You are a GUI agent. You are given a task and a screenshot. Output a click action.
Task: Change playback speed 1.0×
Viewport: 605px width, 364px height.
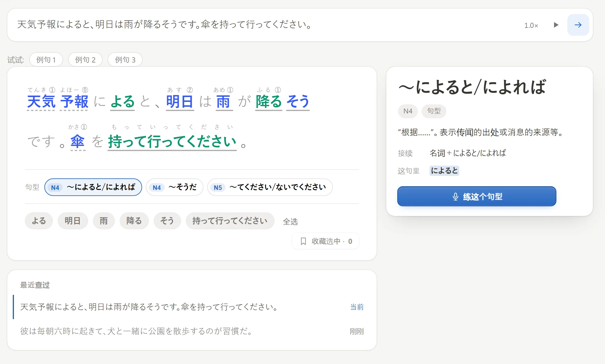point(531,25)
